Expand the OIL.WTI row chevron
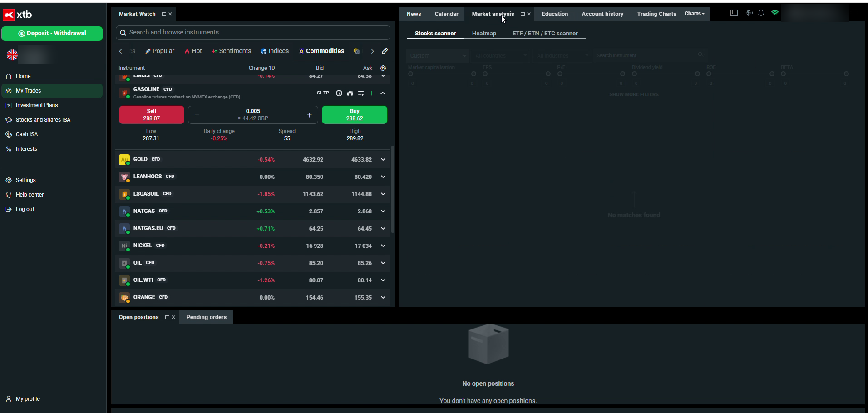The height and width of the screenshot is (413, 868). pyautogui.click(x=383, y=280)
